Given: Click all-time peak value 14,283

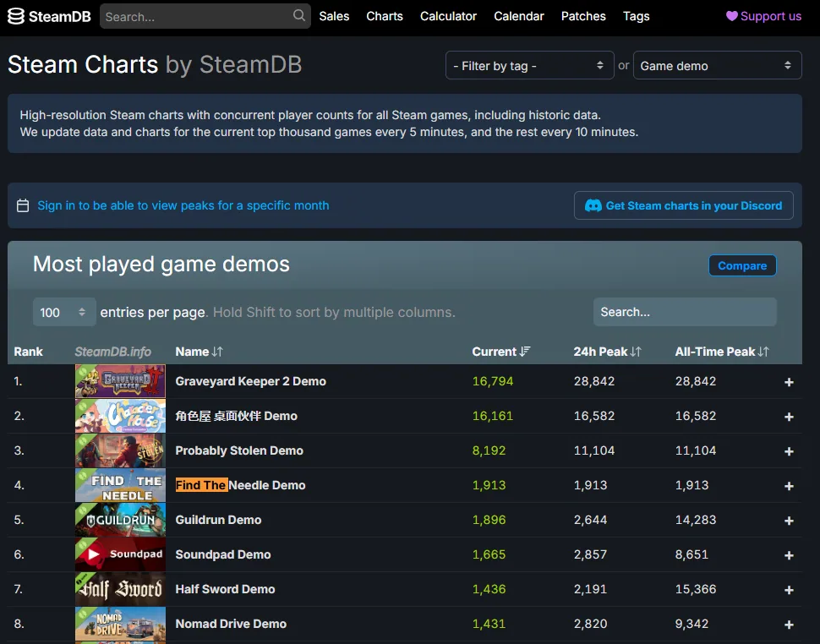Looking at the screenshot, I should (x=695, y=520).
